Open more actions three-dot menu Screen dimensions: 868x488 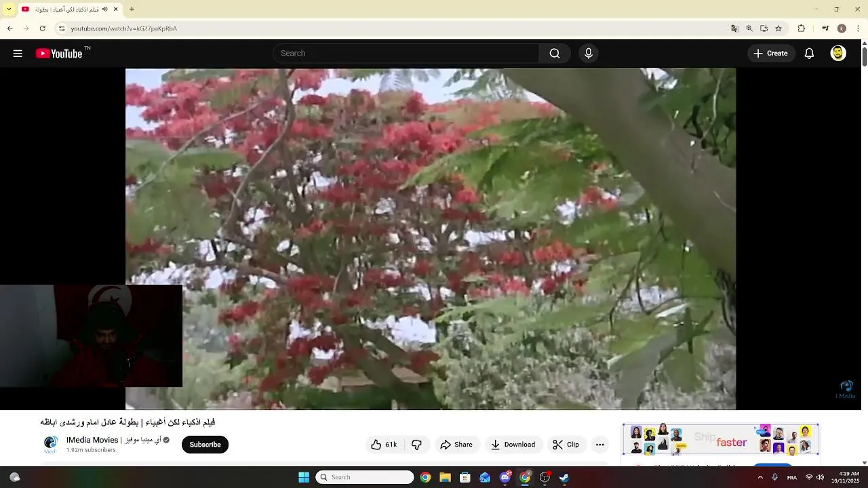[599, 445]
